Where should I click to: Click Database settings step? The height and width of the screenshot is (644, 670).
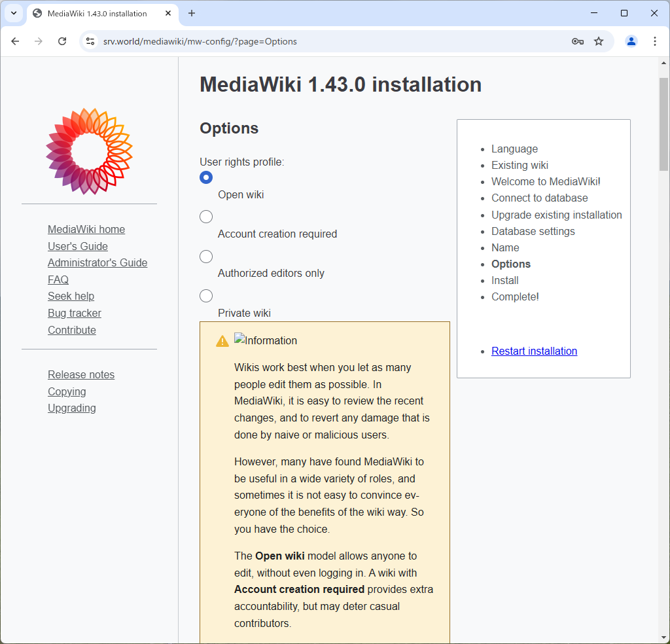pyautogui.click(x=533, y=231)
